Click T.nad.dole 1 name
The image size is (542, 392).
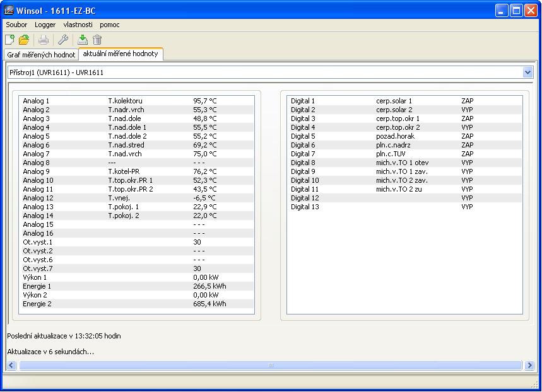click(x=127, y=127)
